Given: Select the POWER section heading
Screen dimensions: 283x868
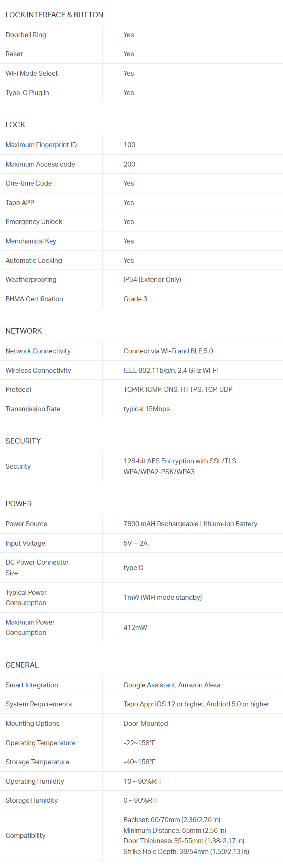Looking at the screenshot, I should pyautogui.click(x=19, y=504).
